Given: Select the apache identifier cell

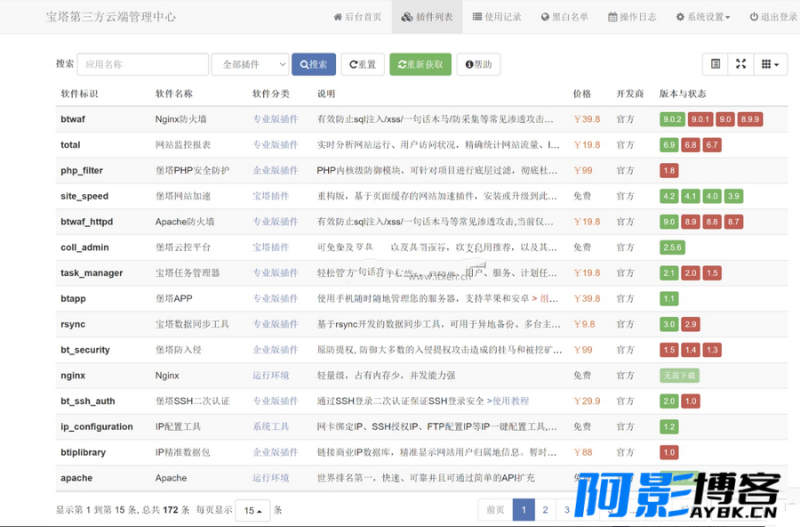Looking at the screenshot, I should pos(77,478).
